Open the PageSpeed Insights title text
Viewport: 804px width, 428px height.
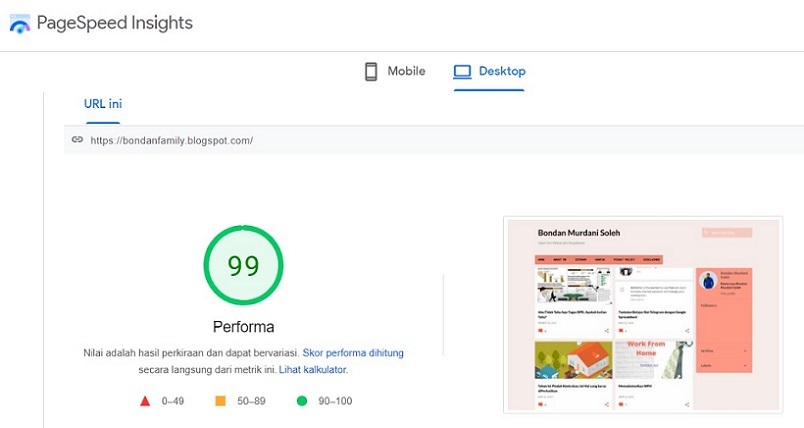pos(115,23)
